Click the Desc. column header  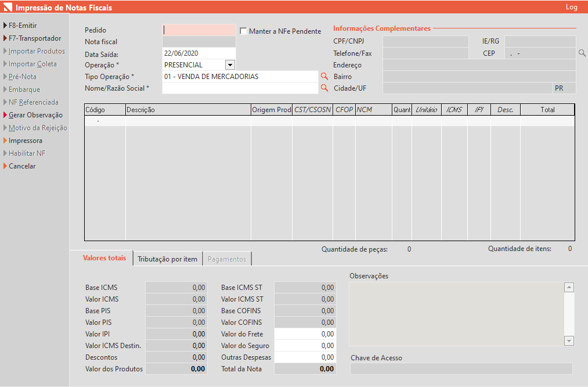click(506, 110)
